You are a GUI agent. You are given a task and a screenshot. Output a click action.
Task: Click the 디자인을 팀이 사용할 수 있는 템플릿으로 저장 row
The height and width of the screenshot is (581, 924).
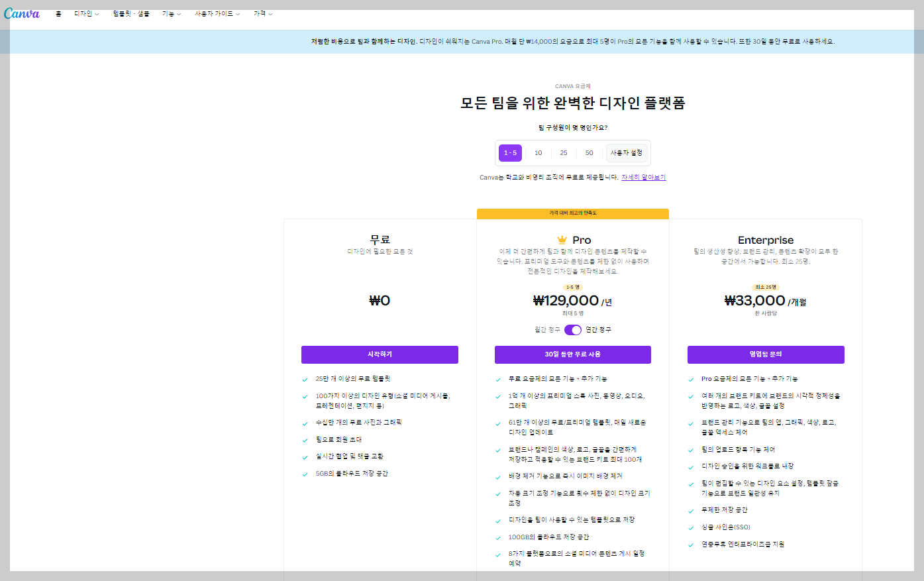[572, 520]
